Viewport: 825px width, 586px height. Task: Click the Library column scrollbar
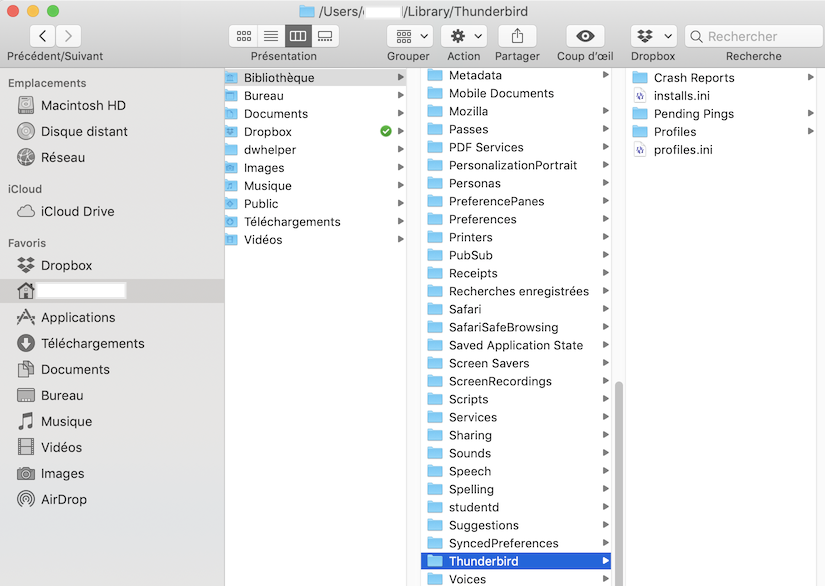619,483
